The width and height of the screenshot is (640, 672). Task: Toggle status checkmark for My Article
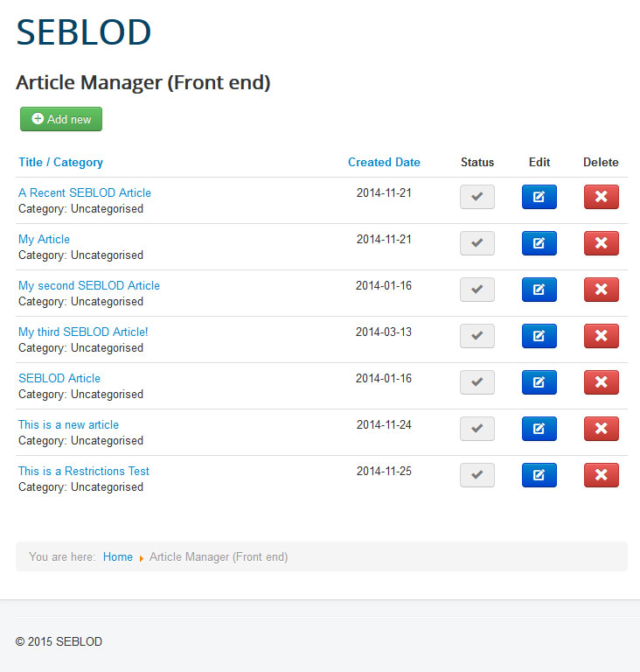coord(477,243)
